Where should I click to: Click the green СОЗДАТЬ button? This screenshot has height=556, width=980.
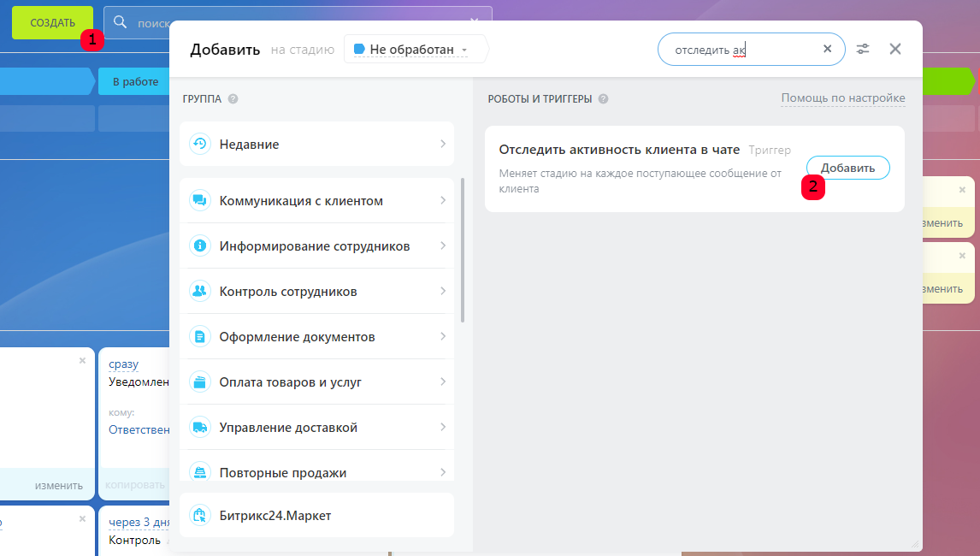[52, 22]
